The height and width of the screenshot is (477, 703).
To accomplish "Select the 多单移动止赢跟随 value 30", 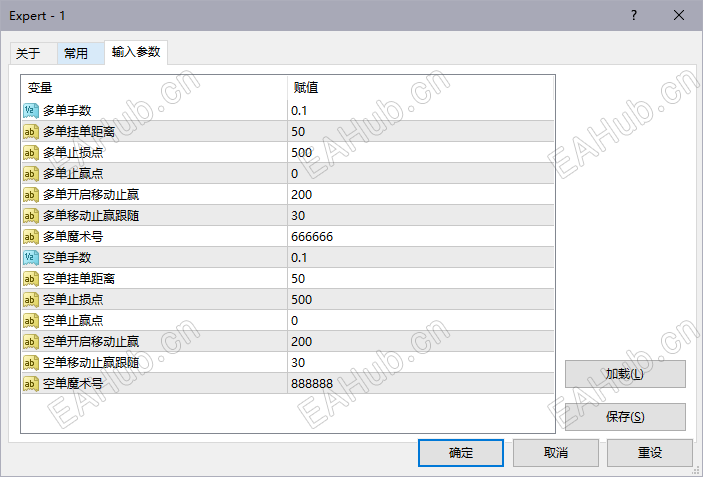I will click(x=298, y=216).
